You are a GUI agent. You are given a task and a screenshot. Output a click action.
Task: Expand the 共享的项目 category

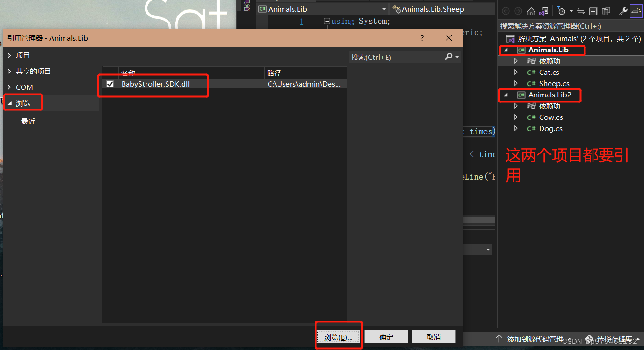9,72
